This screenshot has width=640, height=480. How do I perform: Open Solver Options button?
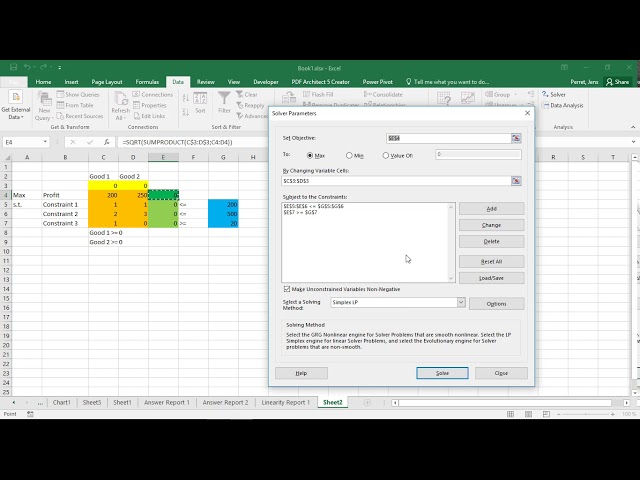pos(496,304)
